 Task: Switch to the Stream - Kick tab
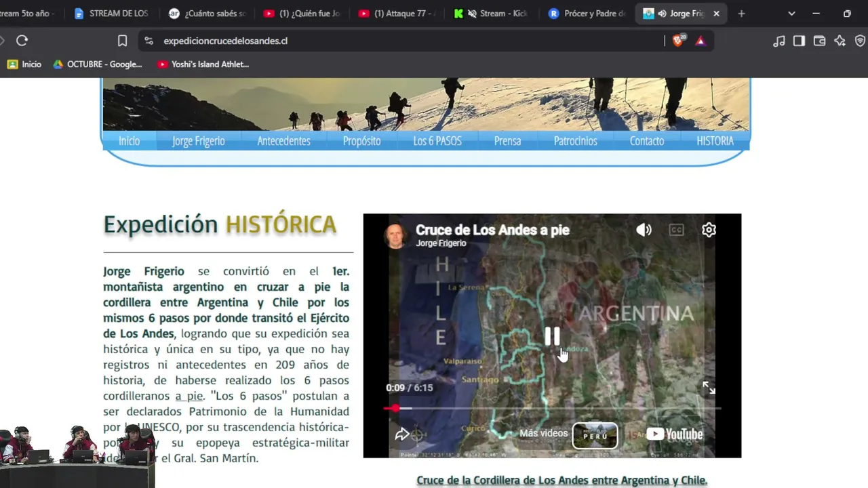click(x=491, y=14)
